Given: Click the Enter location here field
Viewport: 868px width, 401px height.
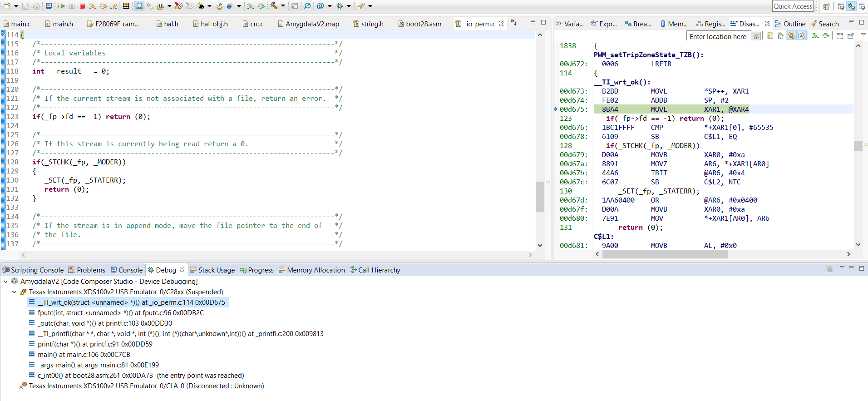Looking at the screenshot, I should point(717,36).
